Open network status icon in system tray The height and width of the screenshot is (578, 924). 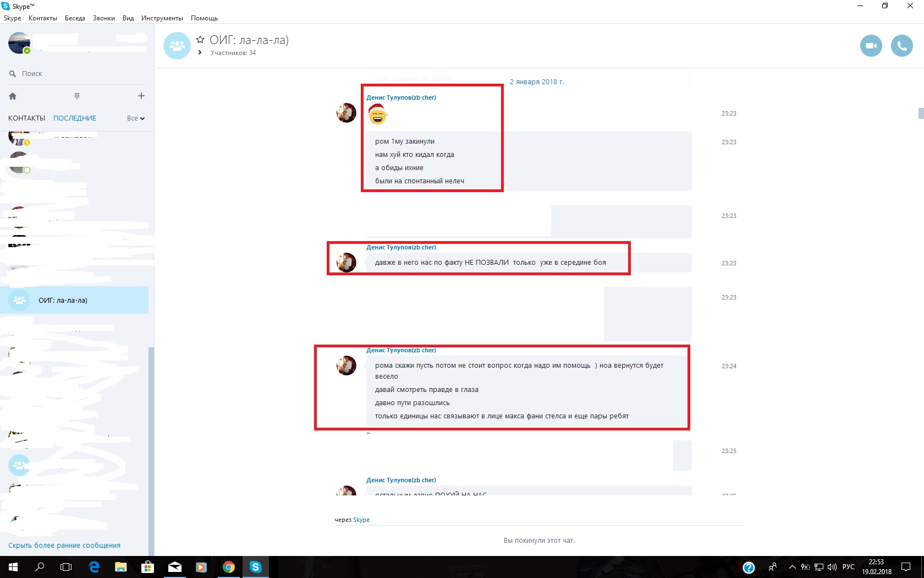pos(819,567)
